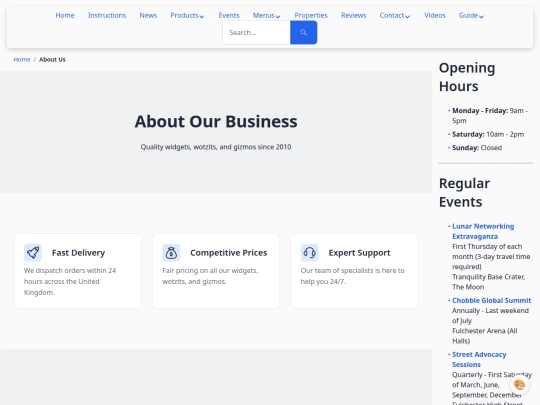The height and width of the screenshot is (405, 540).
Task: Click the Home breadcrumb link
Action: pos(22,60)
